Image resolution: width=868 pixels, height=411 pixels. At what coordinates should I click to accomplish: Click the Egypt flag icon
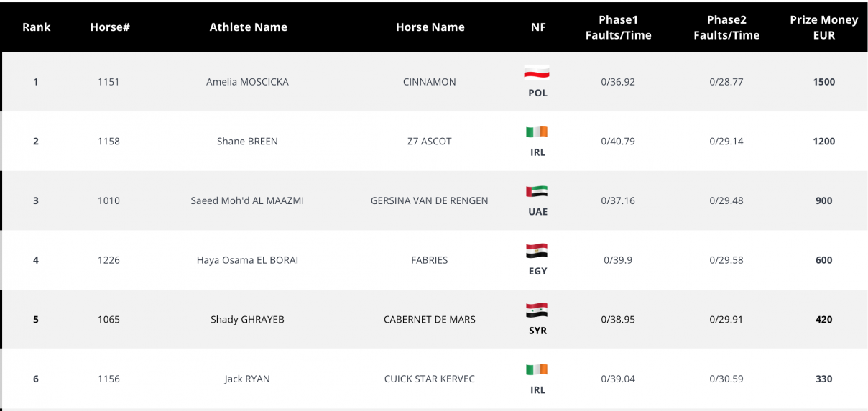pos(537,251)
